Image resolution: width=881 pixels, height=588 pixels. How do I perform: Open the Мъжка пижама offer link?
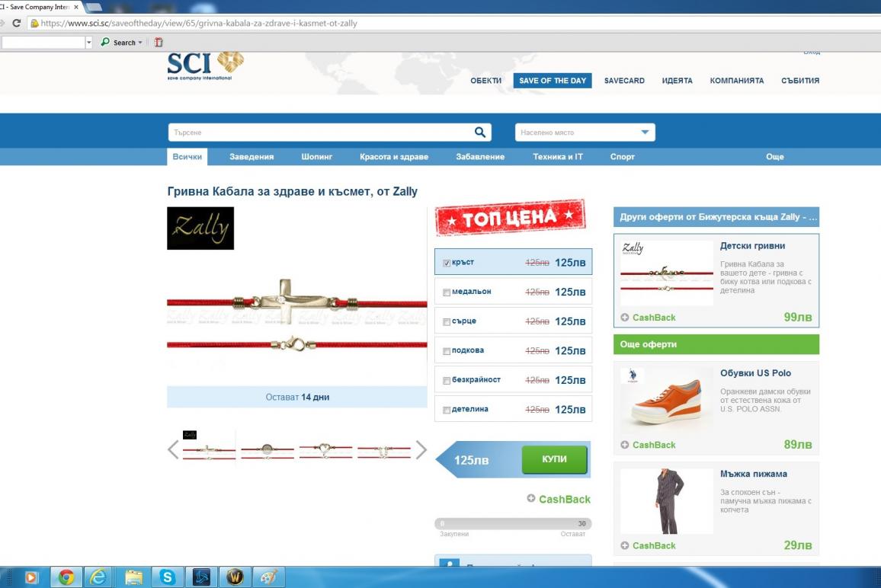[754, 474]
